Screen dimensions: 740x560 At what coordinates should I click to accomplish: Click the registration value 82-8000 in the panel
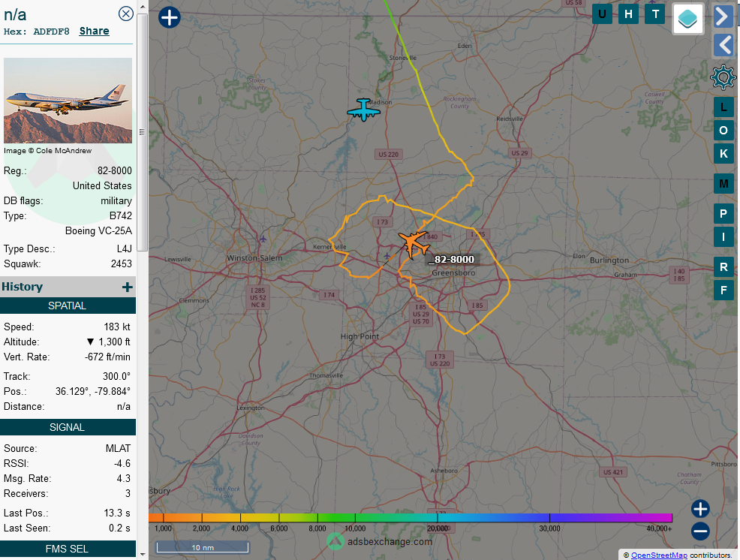[x=115, y=170]
